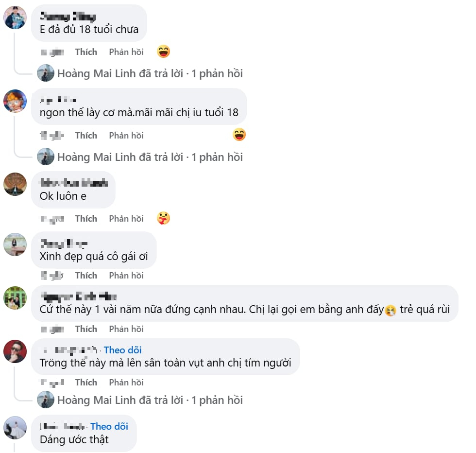This screenshot has width=476, height=453.
Task: Like the "Cứ thế này 1 vài năm" comment
Action: (x=86, y=329)
